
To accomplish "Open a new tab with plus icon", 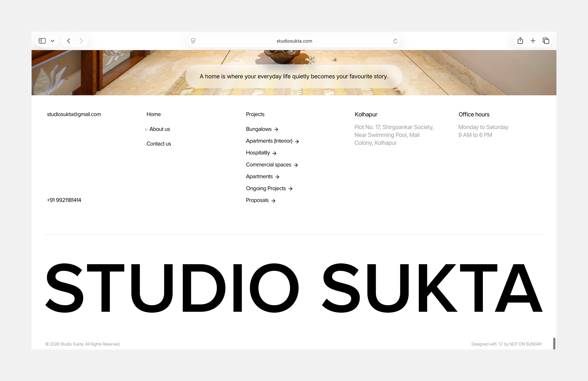I will 533,41.
